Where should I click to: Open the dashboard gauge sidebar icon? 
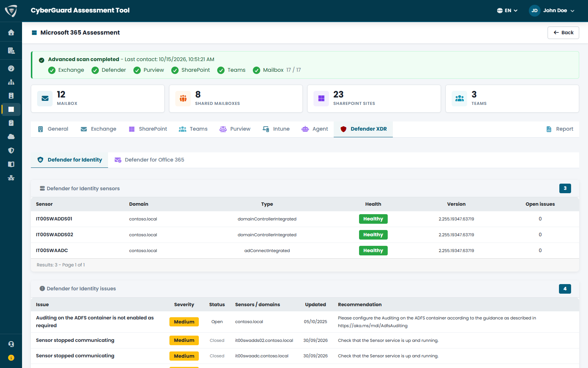point(11,68)
